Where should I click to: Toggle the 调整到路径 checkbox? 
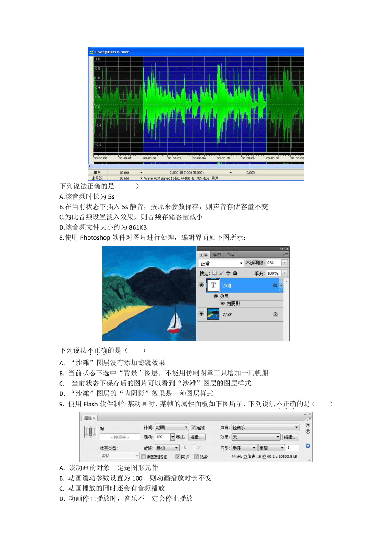[x=144, y=457]
